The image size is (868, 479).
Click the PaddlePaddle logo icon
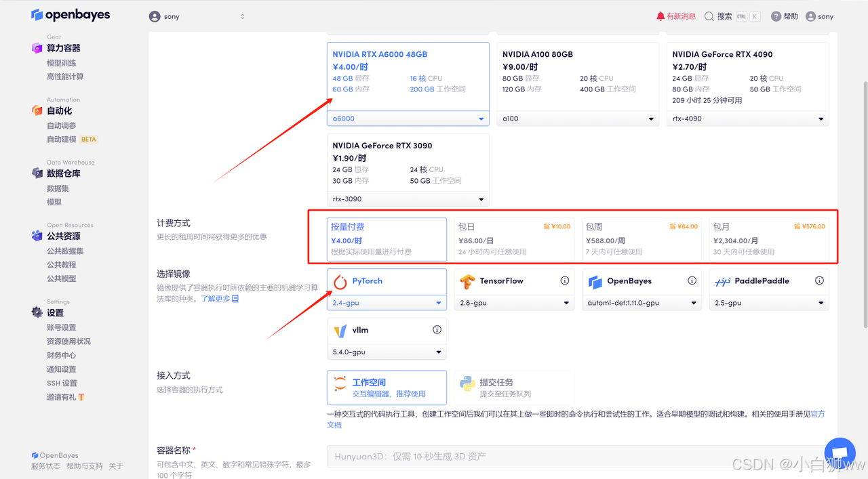722,281
